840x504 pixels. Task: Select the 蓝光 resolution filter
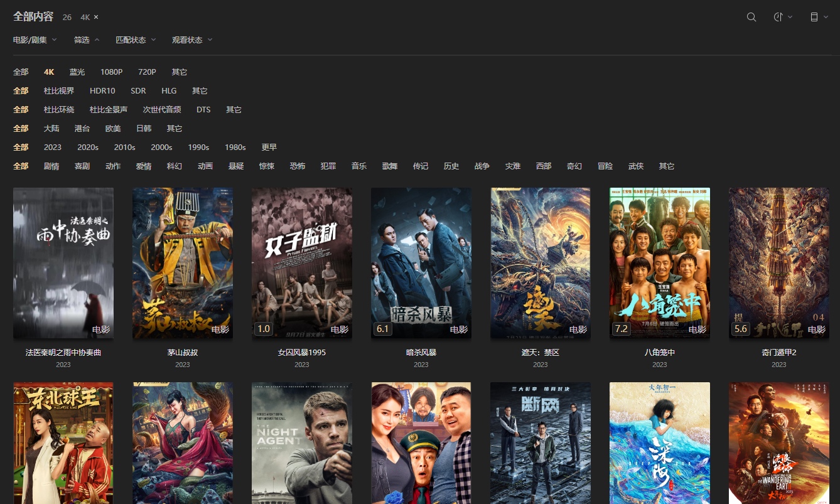tap(77, 72)
